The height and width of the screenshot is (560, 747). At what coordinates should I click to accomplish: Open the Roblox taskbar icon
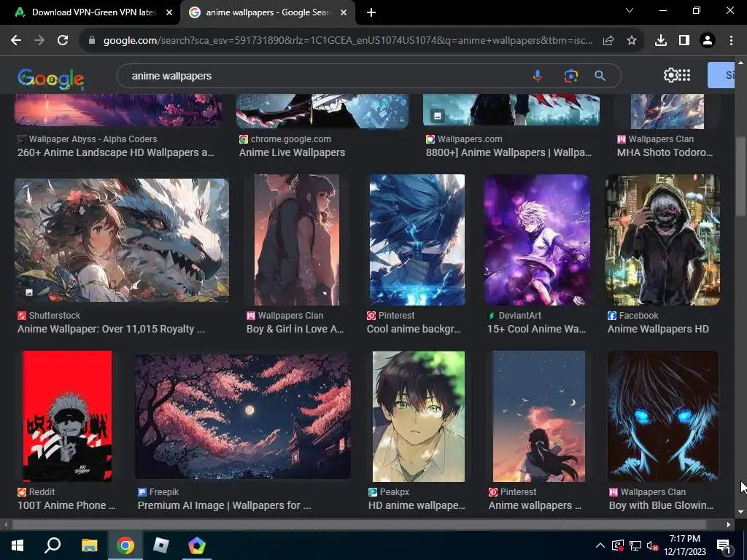click(161, 545)
